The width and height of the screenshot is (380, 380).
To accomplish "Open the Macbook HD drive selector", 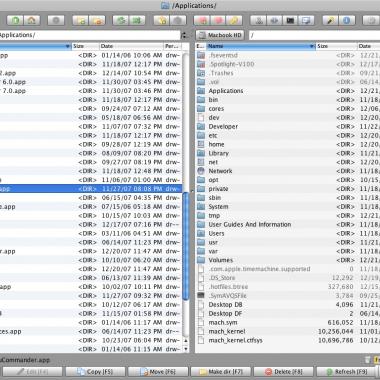I will (x=220, y=35).
